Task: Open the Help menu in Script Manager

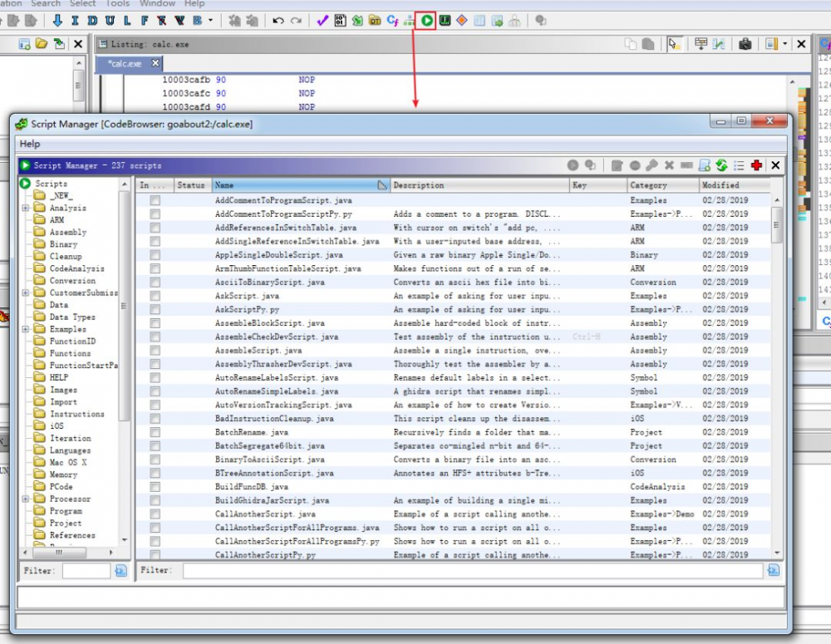Action: pos(29,145)
